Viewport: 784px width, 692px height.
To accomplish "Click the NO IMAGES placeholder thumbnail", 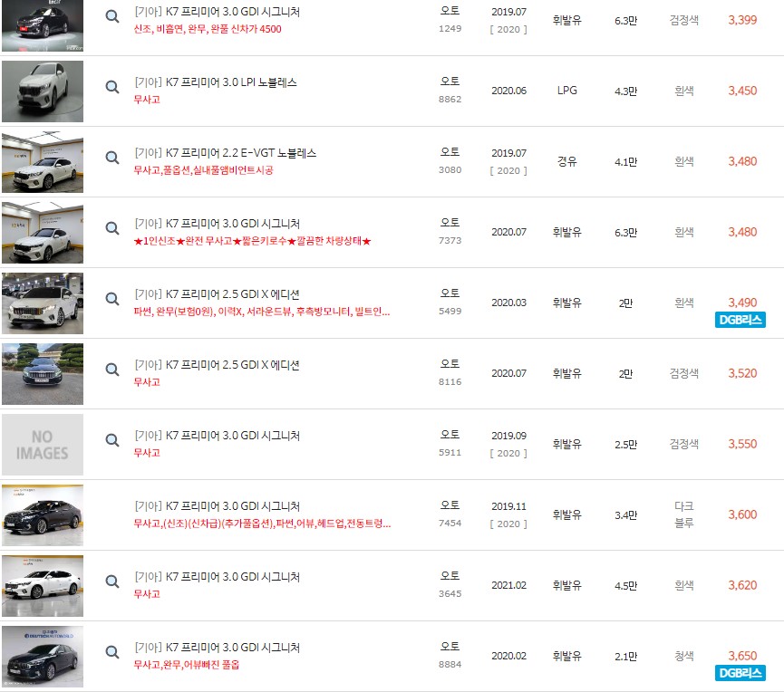I will click(x=43, y=445).
